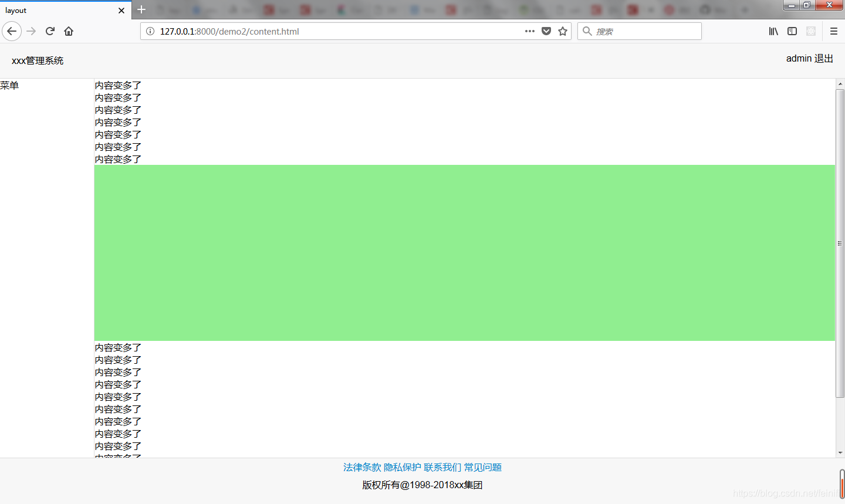845x504 pixels.
Task: Open page actions three-dot menu
Action: (x=530, y=31)
